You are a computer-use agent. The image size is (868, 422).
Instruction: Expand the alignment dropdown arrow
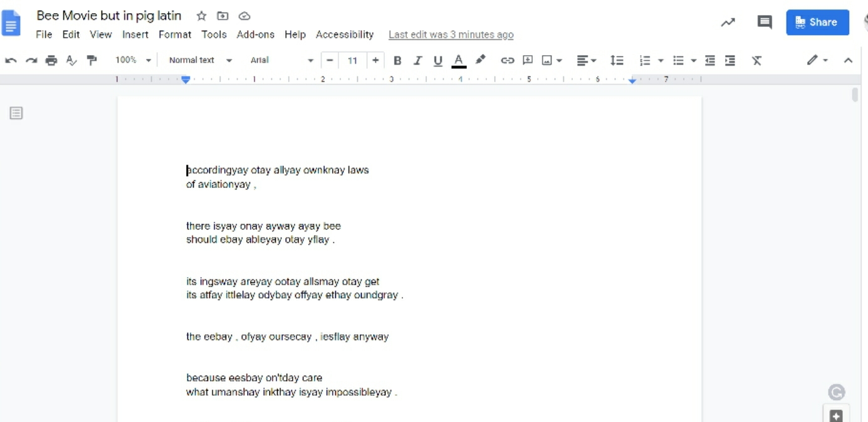[x=593, y=60]
